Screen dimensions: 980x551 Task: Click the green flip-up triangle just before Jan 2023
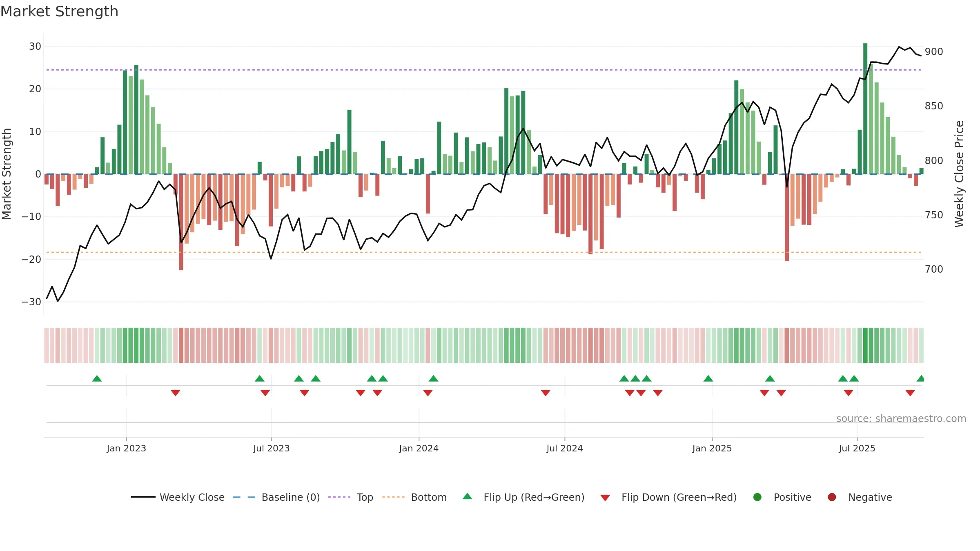coord(97,378)
